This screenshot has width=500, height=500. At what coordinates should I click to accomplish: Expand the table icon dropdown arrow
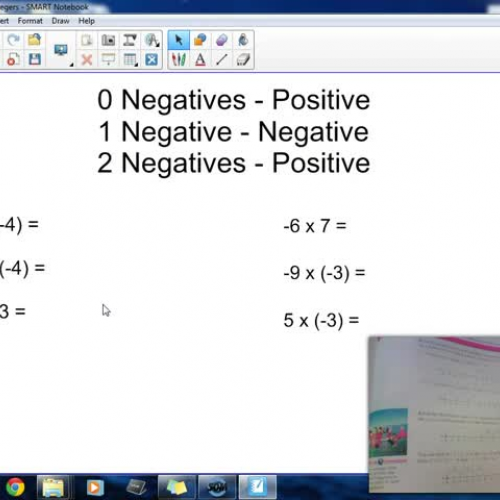tap(136, 64)
